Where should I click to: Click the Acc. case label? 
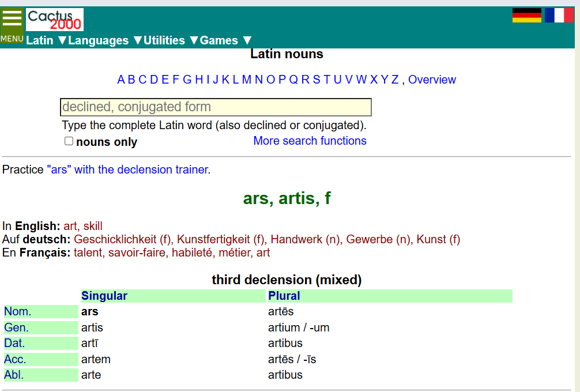coord(15,359)
